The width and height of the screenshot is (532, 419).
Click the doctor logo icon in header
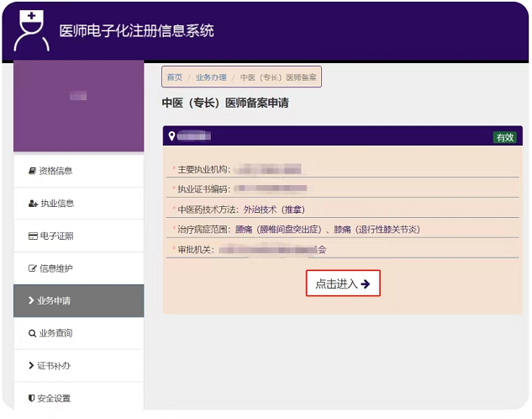coord(30,30)
